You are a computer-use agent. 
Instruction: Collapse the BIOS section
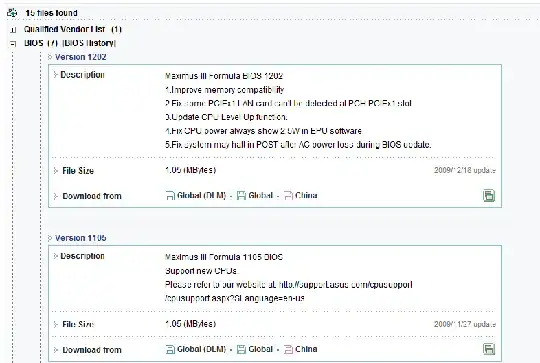point(13,44)
